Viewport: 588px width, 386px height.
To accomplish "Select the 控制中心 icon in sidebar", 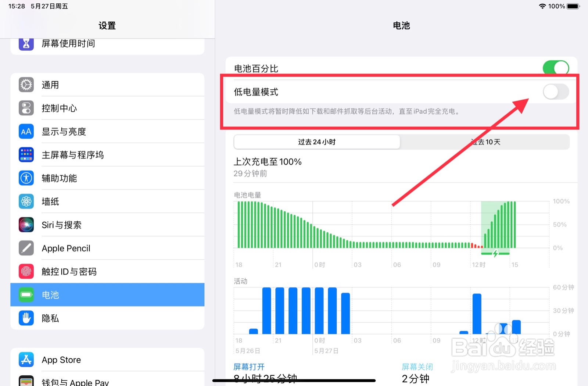I will pyautogui.click(x=26, y=108).
